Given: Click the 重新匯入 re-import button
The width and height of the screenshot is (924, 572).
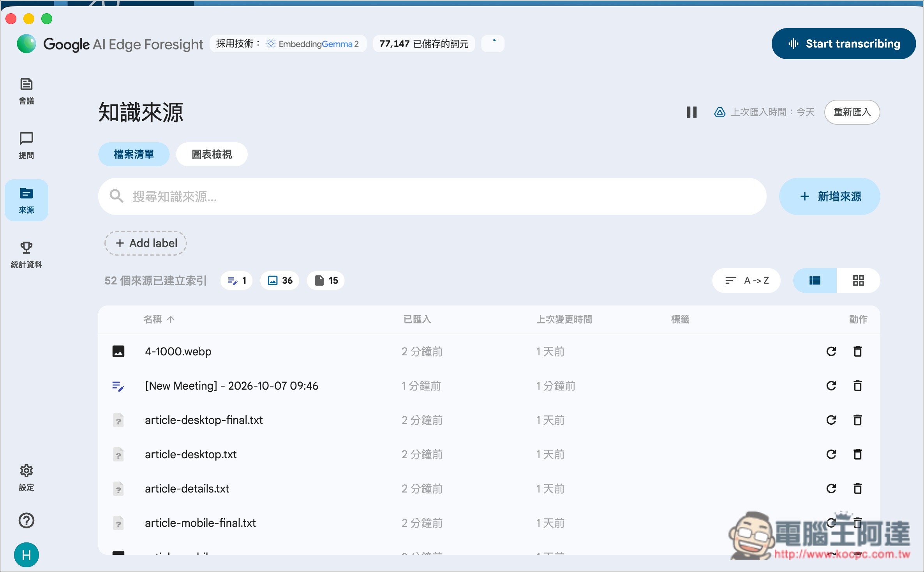Looking at the screenshot, I should [852, 112].
